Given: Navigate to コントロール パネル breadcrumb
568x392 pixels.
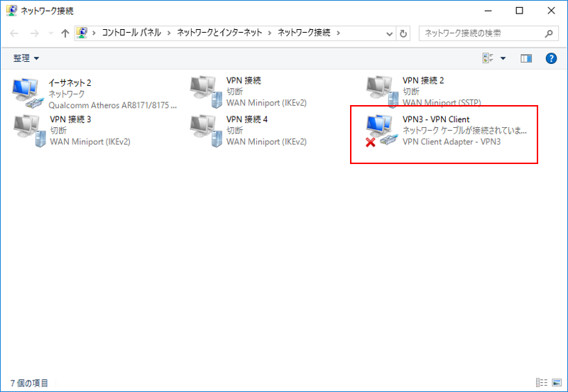Looking at the screenshot, I should click(x=131, y=33).
